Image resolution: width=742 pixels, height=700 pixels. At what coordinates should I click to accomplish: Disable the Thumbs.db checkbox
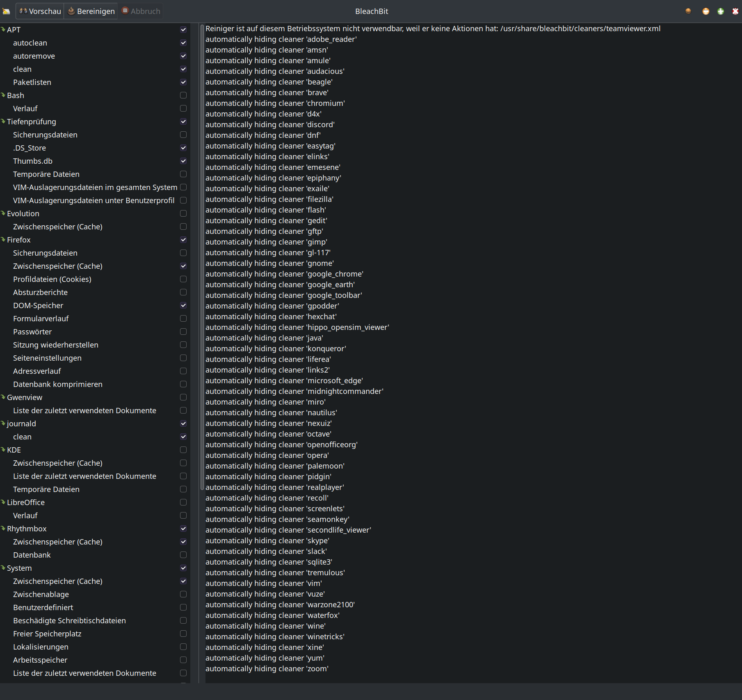183,161
